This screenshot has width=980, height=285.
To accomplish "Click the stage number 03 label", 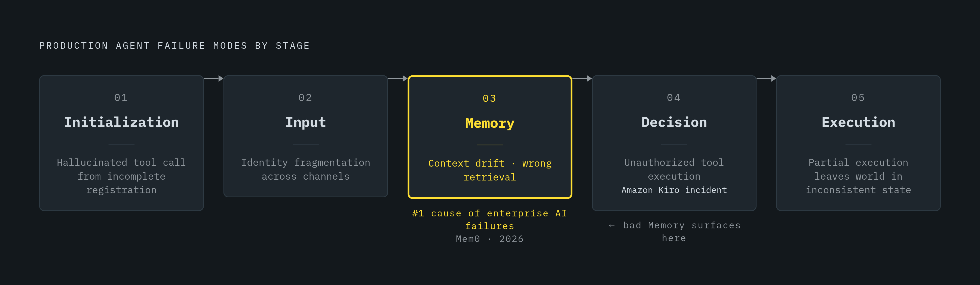I will [490, 99].
